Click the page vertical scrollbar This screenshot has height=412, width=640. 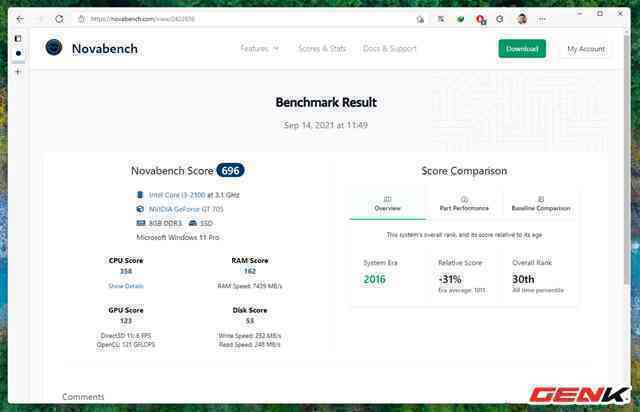627,159
